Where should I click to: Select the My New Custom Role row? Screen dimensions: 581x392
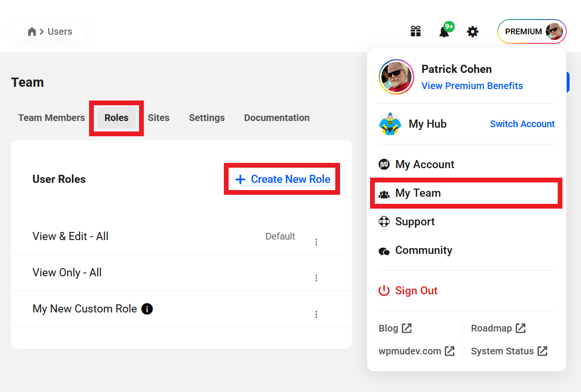click(x=181, y=309)
